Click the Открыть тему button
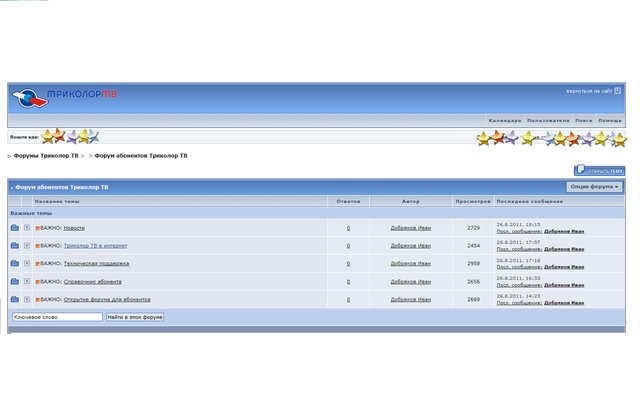 (x=599, y=170)
